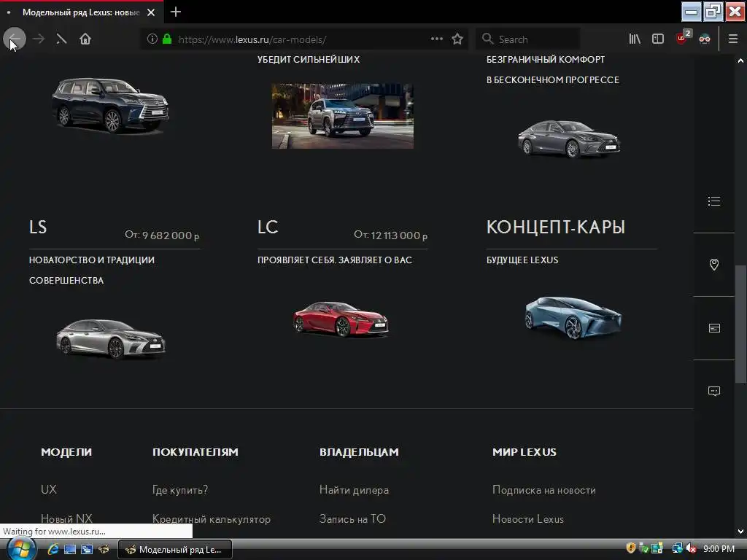This screenshot has height=560, width=747.
Task: Click the МИР LEXUS footer heading
Action: coord(524,452)
